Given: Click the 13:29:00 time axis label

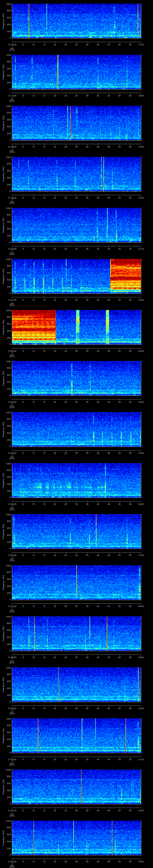Looking at the screenshot, I should coord(12,708).
